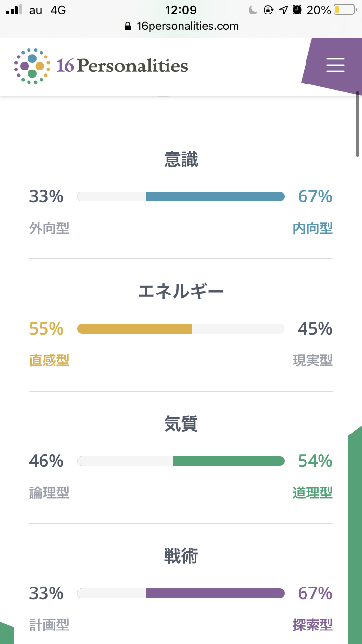Click the 16personalities.com address bar
Image resolution: width=362 pixels, height=644 pixels.
[x=181, y=26]
